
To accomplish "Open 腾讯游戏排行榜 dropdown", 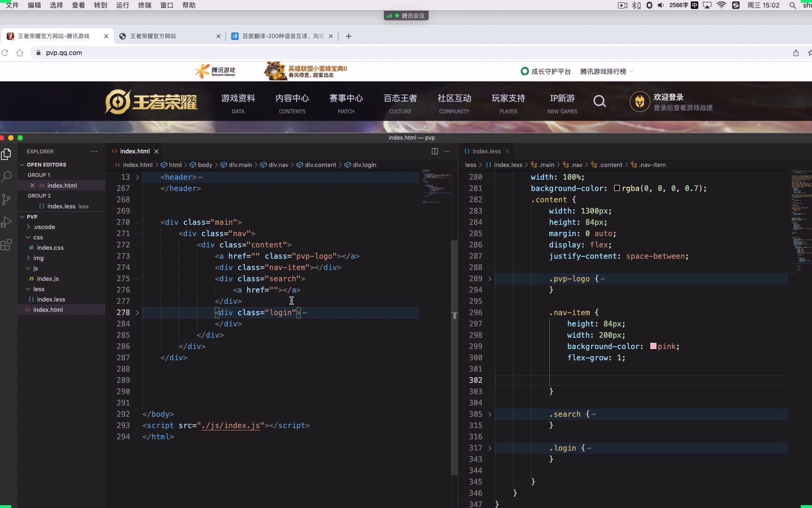I will coord(607,71).
